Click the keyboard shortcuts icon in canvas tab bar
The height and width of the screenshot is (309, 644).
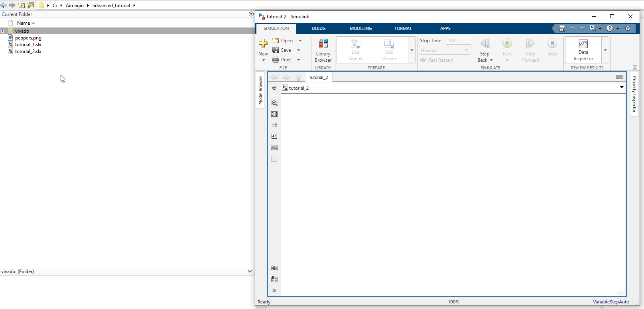[x=620, y=77]
